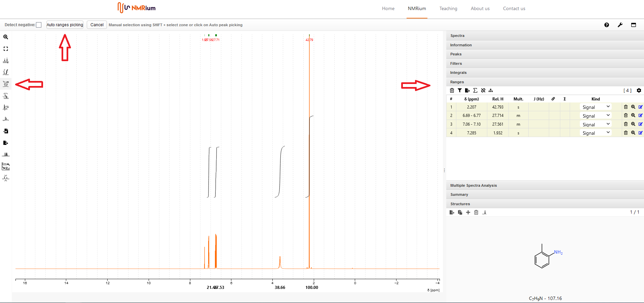Expand Multiple Spectra Analysis panel
Screen dimensions: 644x303
tap(545, 185)
